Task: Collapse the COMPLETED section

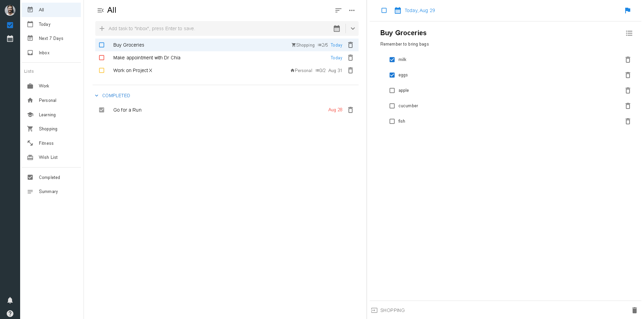Action: 97,95
